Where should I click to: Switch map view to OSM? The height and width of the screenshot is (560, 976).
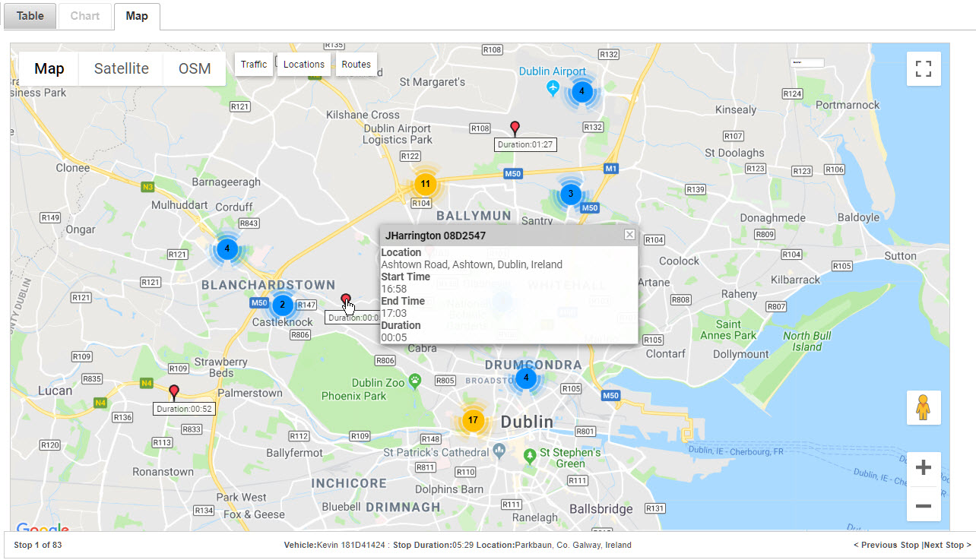click(x=195, y=68)
